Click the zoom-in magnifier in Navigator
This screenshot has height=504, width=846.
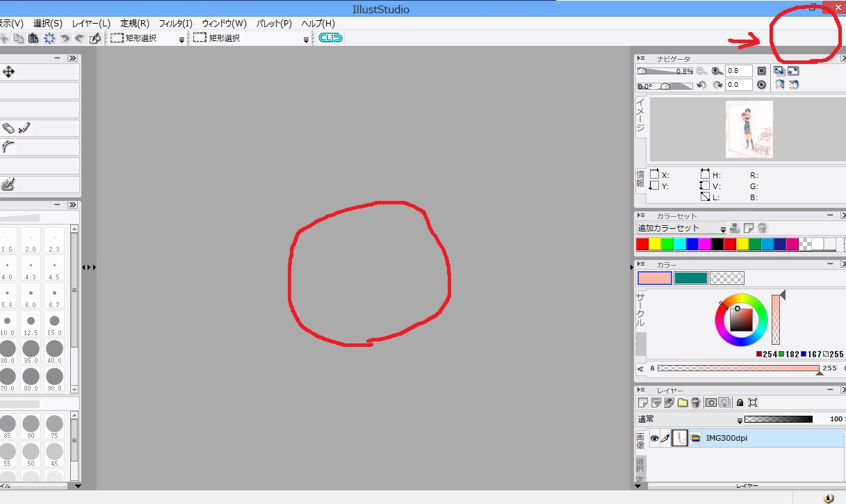pyautogui.click(x=716, y=71)
